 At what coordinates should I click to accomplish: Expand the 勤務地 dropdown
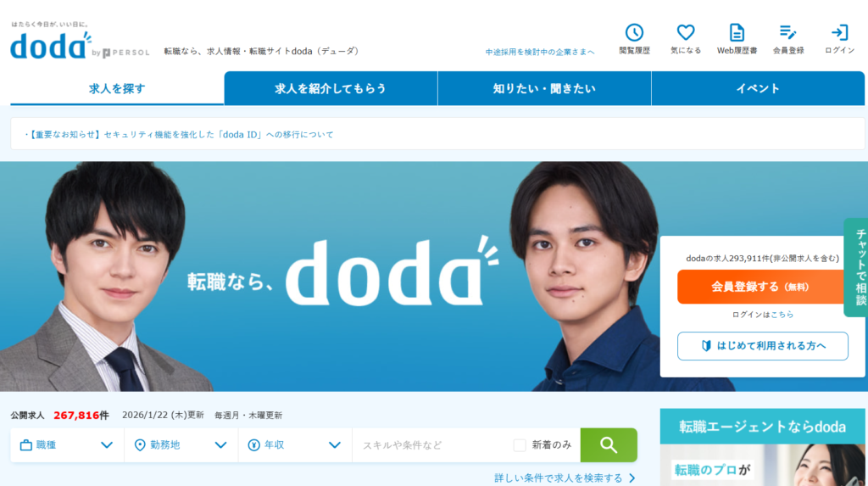click(181, 445)
